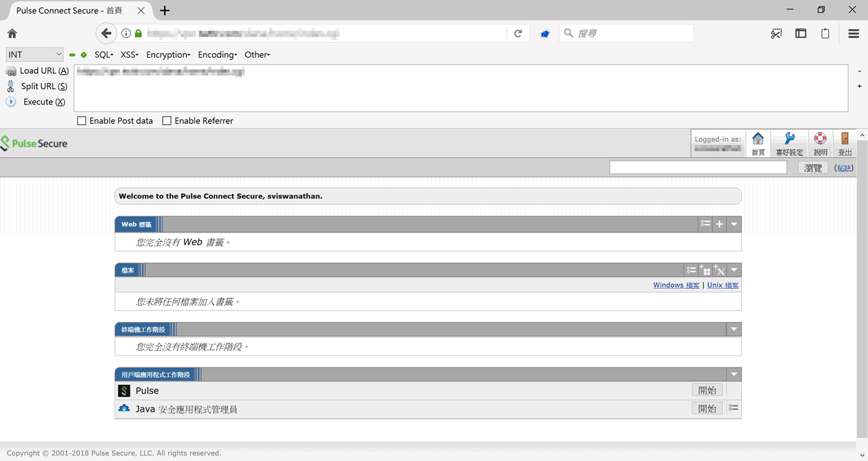
Task: Click the Pulse Secure browse address field
Action: [x=698, y=167]
